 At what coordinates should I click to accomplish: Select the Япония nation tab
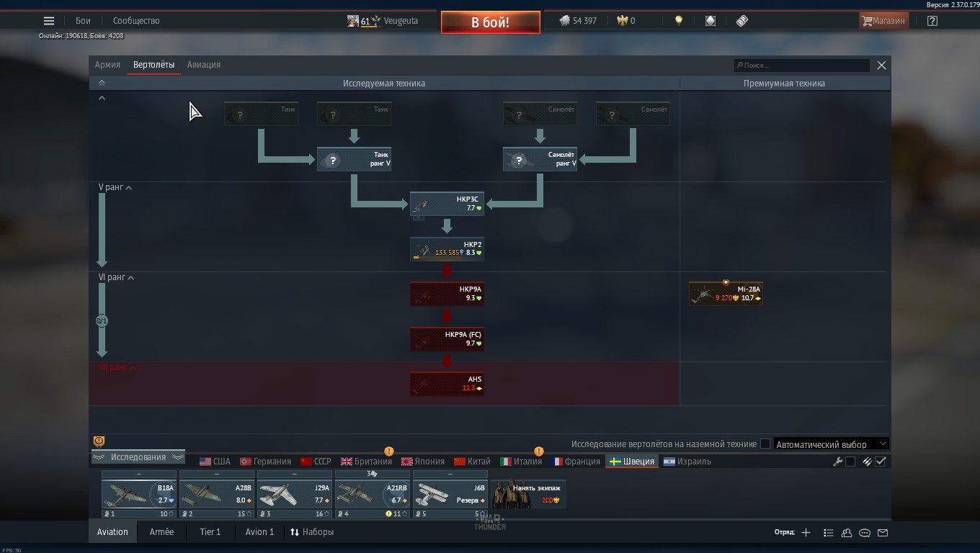[x=423, y=462]
